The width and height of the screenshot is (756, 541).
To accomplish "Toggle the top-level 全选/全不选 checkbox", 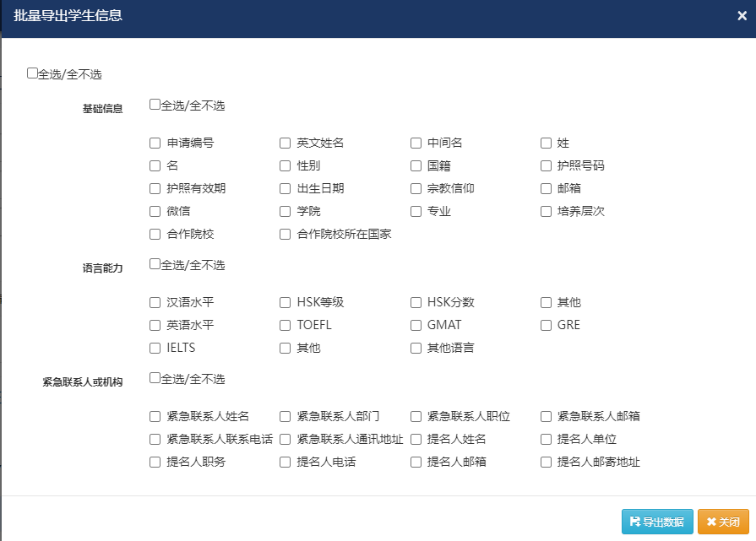I will click(x=33, y=73).
